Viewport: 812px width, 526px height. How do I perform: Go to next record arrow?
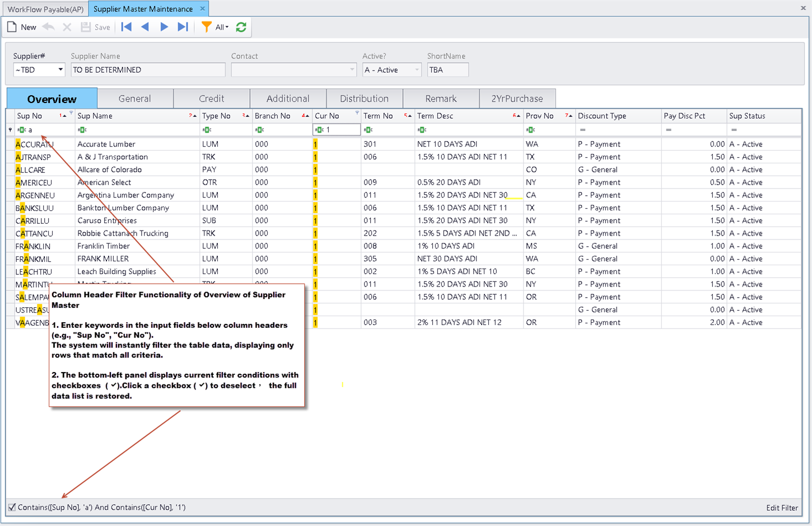(x=164, y=27)
